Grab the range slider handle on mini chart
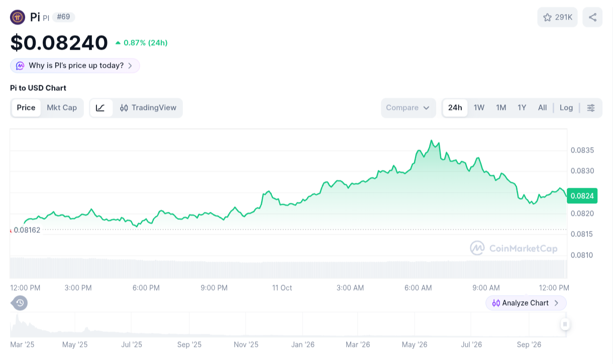This screenshot has width=613, height=364. 565,324
